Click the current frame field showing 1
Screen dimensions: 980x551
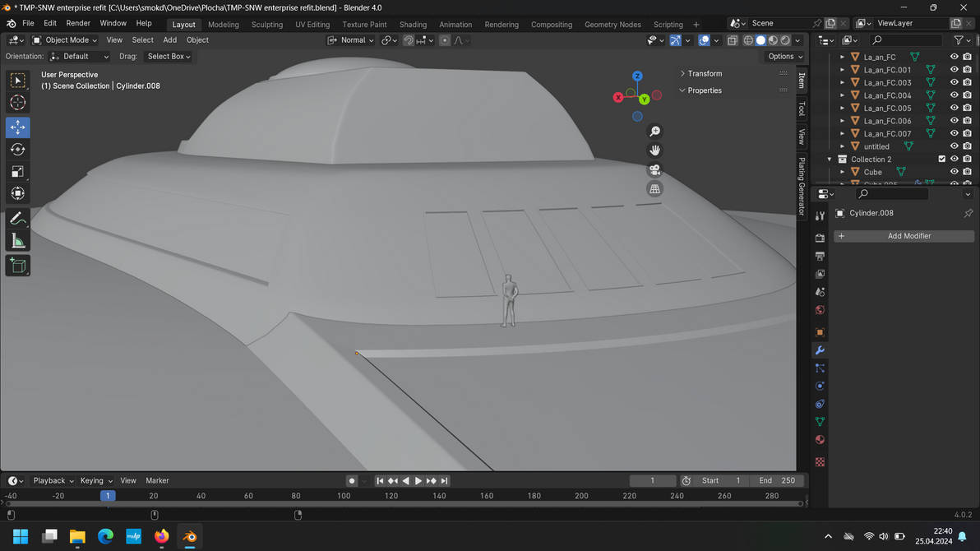coord(652,480)
